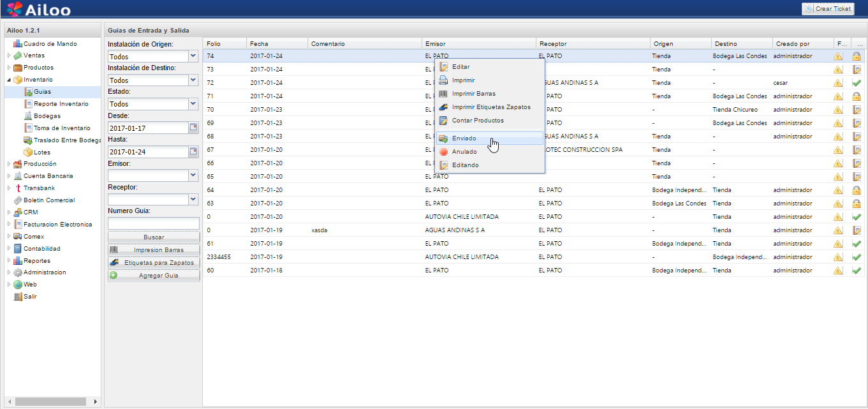This screenshot has height=409, width=868.
Task: Click the Buscar button
Action: pos(154,237)
